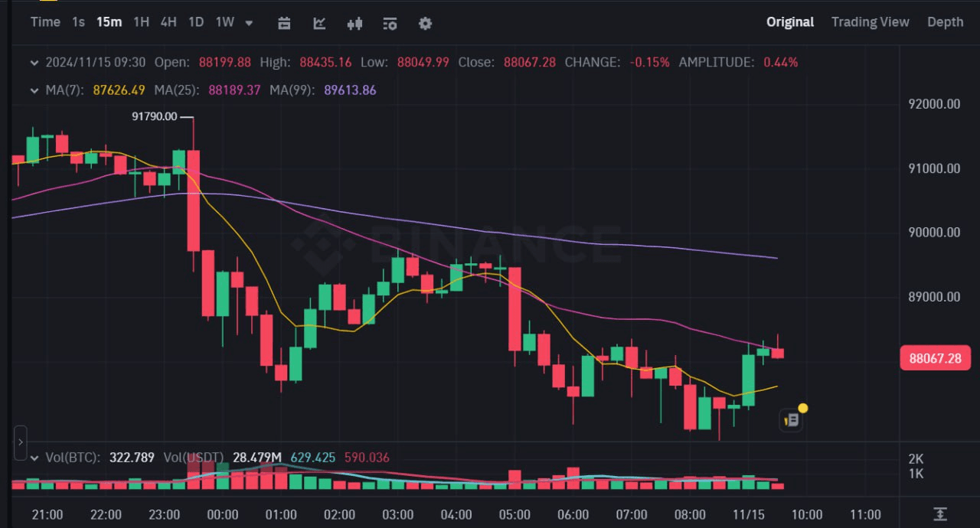
Task: Open chart settings via the gear icon
Action: coord(425,23)
